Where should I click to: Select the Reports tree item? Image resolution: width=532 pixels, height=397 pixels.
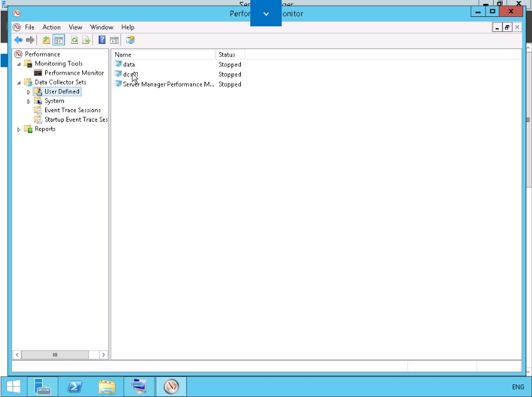pyautogui.click(x=45, y=129)
